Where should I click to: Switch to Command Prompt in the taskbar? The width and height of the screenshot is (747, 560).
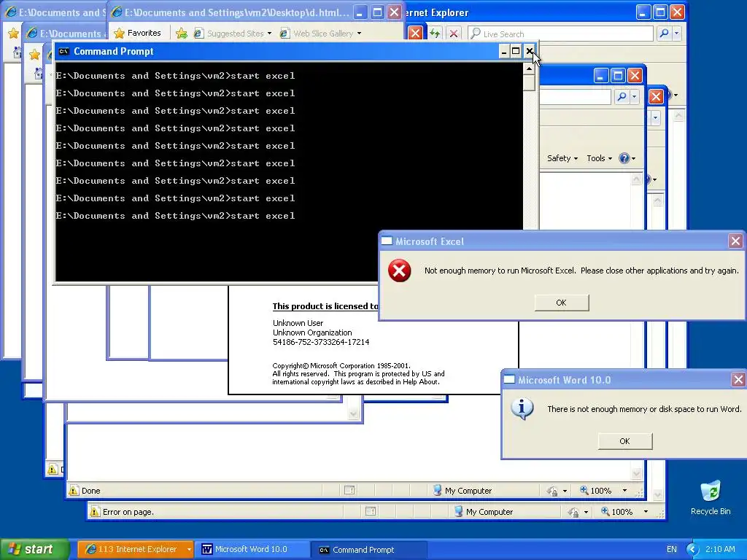(368, 550)
